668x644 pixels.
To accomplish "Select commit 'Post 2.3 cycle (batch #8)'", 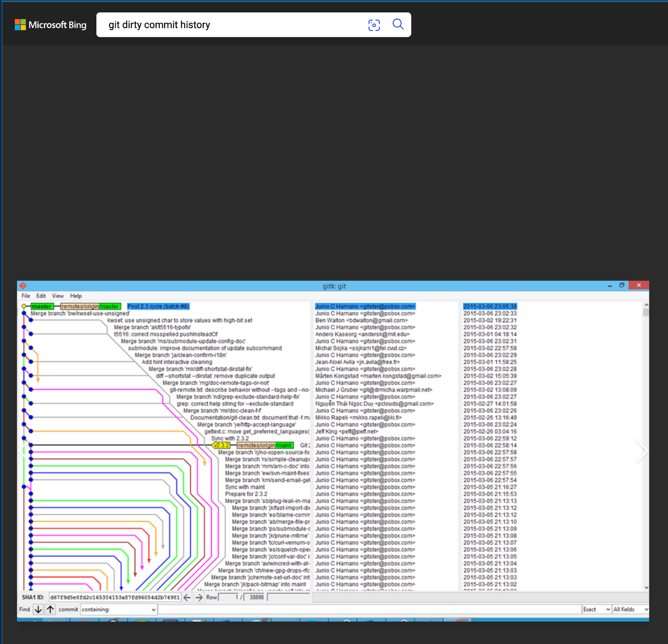I will 158,306.
